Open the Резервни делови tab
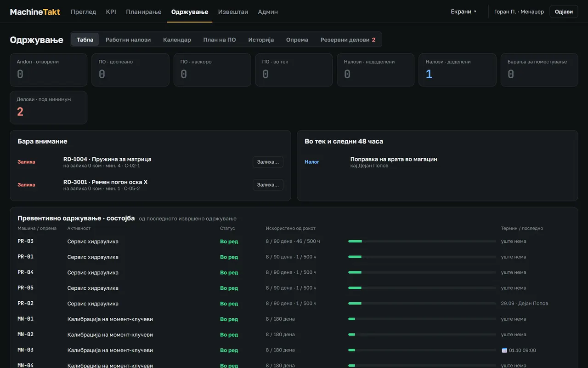The image size is (588, 368). click(x=348, y=40)
